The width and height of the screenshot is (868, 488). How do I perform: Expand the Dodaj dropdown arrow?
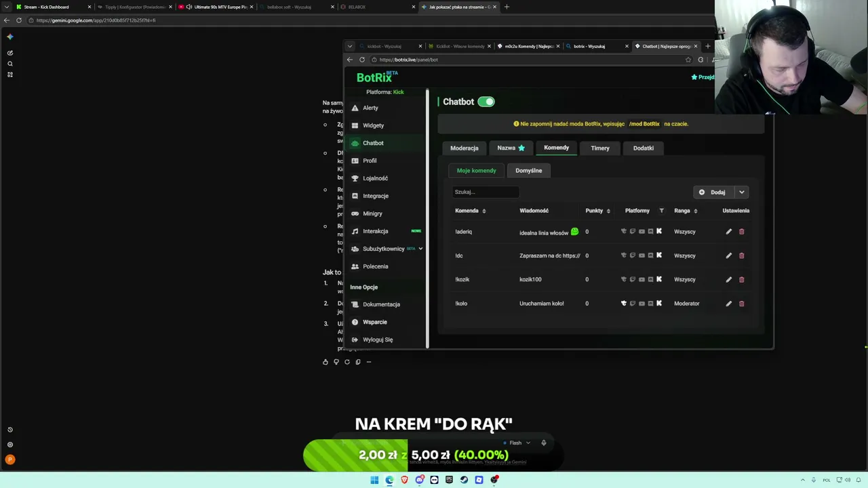click(x=742, y=192)
